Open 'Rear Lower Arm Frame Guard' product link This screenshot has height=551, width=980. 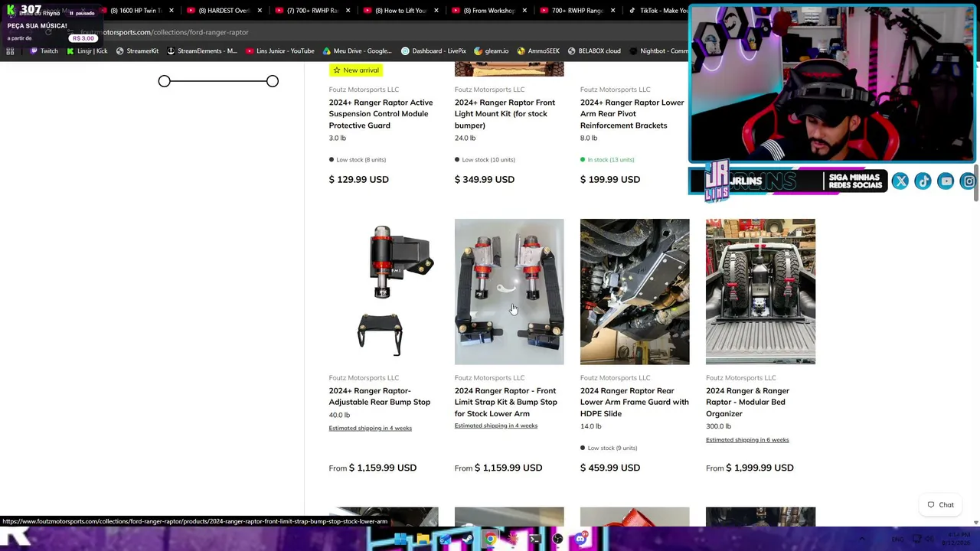[x=634, y=402]
